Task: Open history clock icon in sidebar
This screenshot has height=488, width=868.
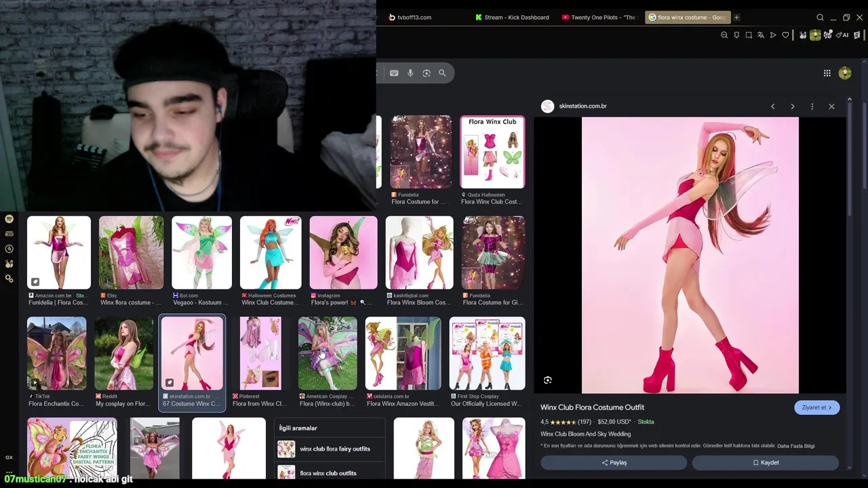Action: coord(9,249)
